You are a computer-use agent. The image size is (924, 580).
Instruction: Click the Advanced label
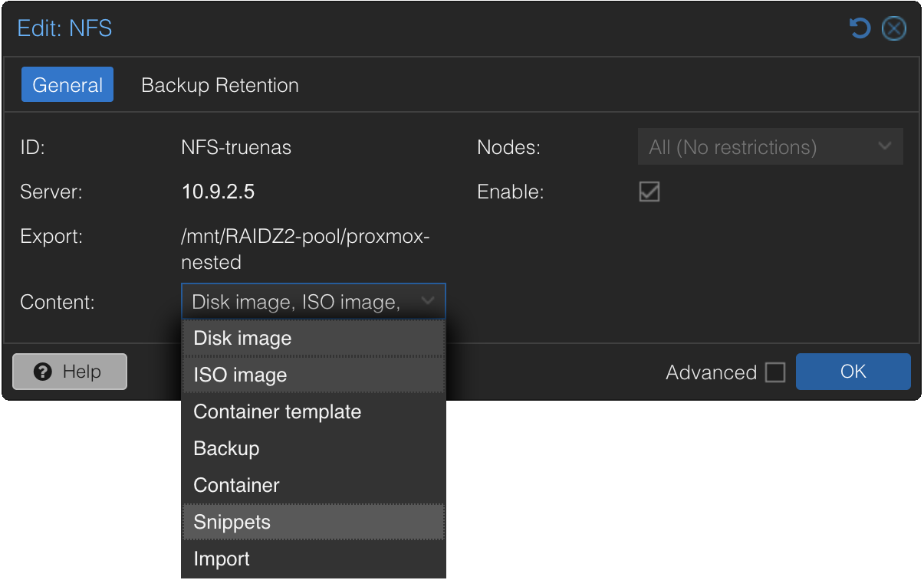click(x=711, y=372)
